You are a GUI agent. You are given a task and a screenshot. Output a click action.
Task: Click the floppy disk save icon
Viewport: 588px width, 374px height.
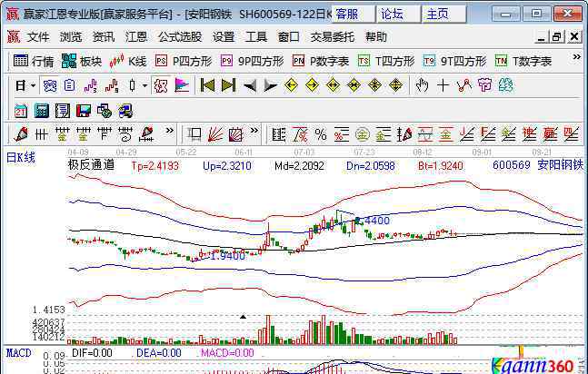coord(84,111)
